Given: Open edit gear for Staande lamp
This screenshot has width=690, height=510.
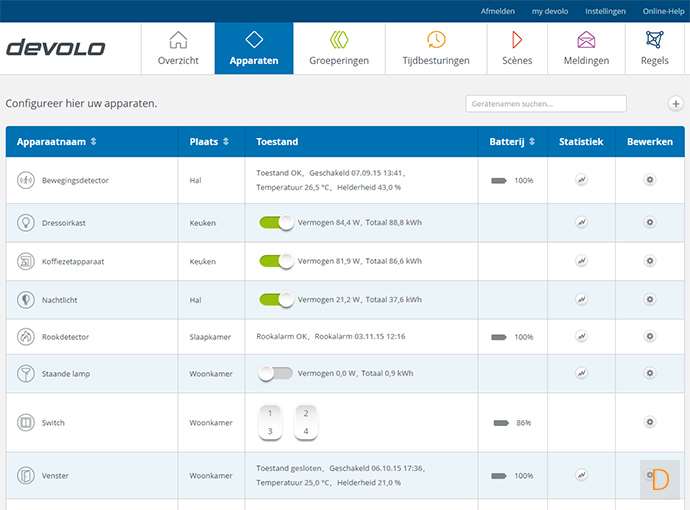Looking at the screenshot, I should click(x=649, y=373).
